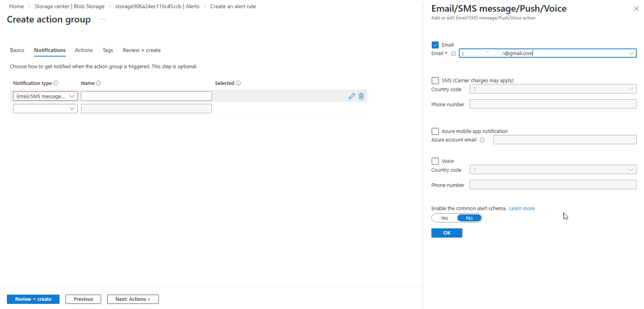Check the Voice checkbox

click(435, 161)
